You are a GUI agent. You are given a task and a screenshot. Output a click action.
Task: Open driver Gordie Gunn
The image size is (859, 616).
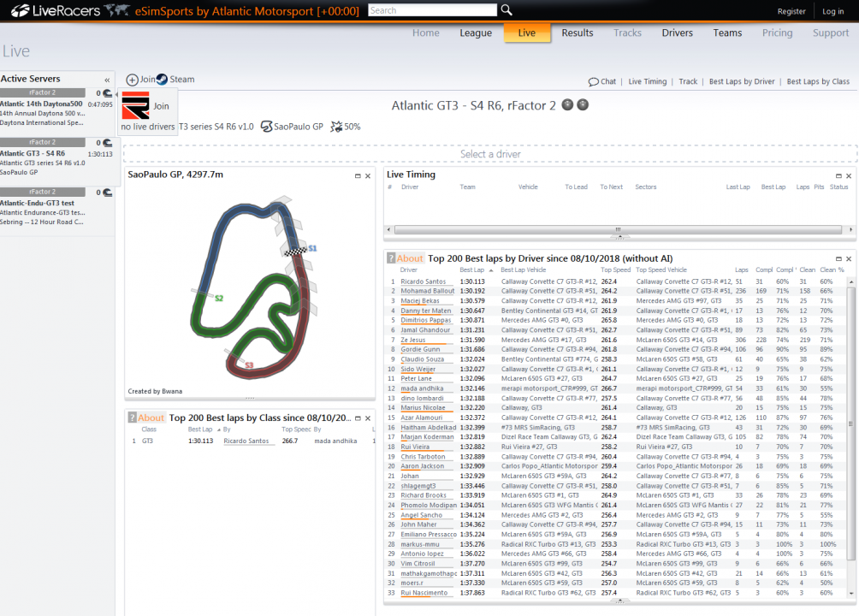click(x=420, y=349)
